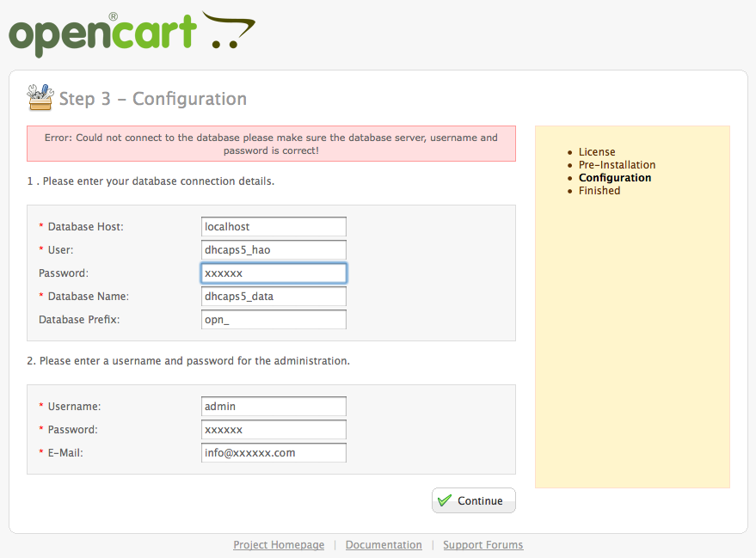Click the 'E-Mail:' label
Image resolution: width=756 pixels, height=558 pixels.
pos(65,453)
